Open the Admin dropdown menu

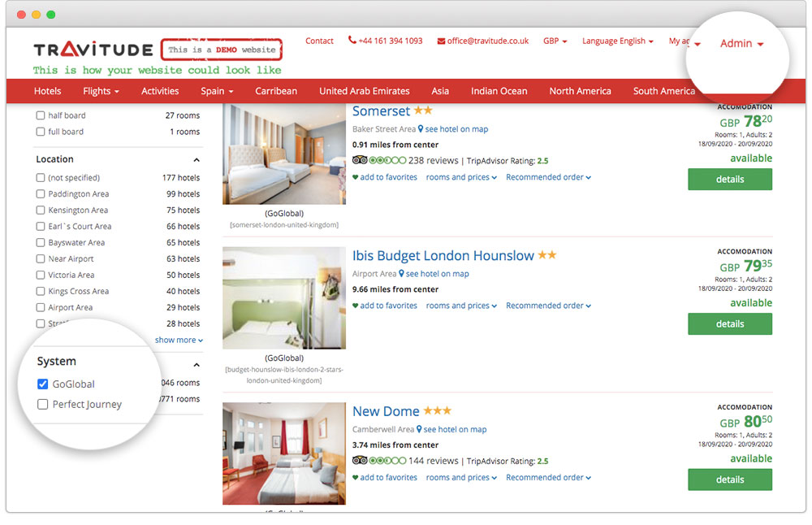741,44
